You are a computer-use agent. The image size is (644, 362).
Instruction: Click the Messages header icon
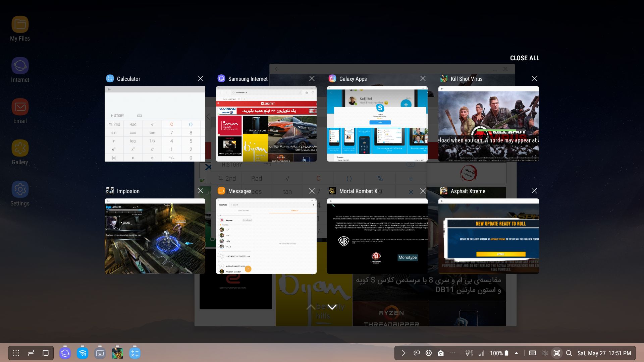tap(221, 191)
